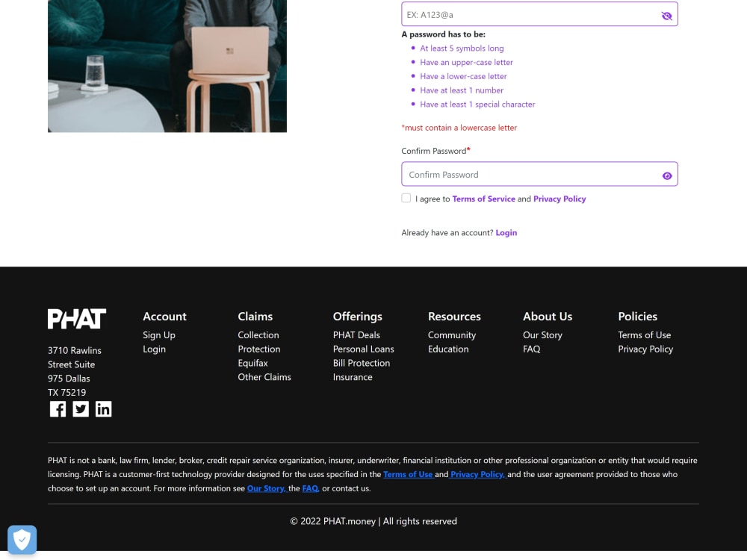This screenshot has width=747, height=560.
Task: Open Bill Protection under Offerings
Action: pyautogui.click(x=362, y=363)
